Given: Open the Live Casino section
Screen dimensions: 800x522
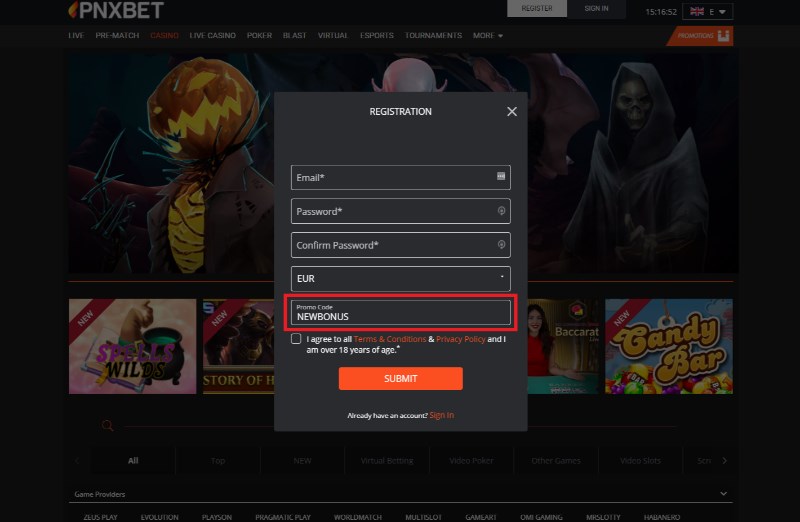Looking at the screenshot, I should click(212, 35).
